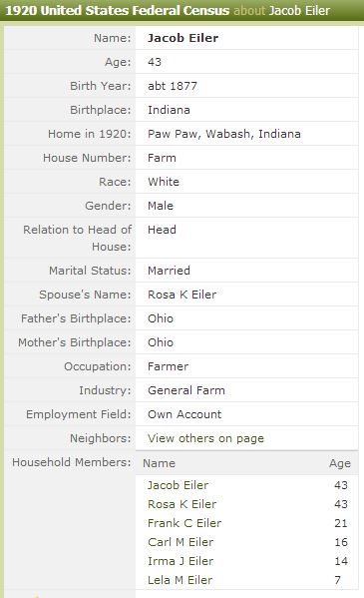Click the spouse's name Rosa K Eiler
The image size is (364, 598).
(x=182, y=295)
